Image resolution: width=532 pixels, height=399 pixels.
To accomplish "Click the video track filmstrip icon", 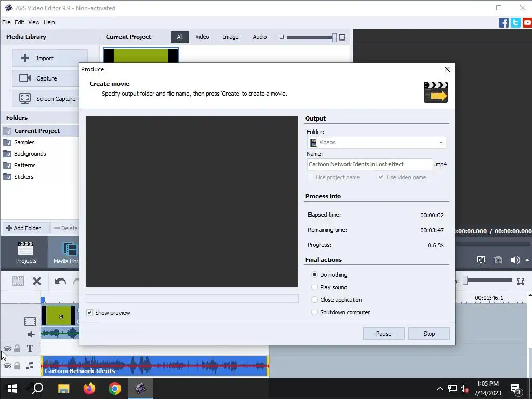I will coord(30,321).
